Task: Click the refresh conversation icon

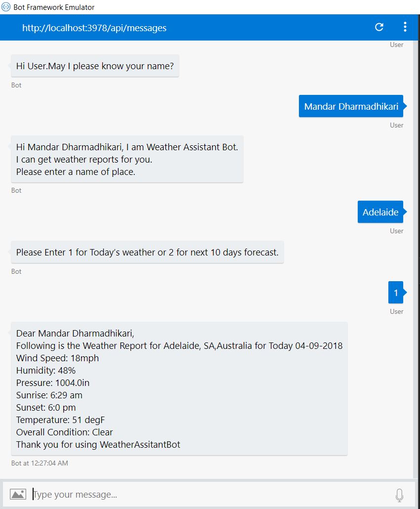Action: (x=379, y=27)
